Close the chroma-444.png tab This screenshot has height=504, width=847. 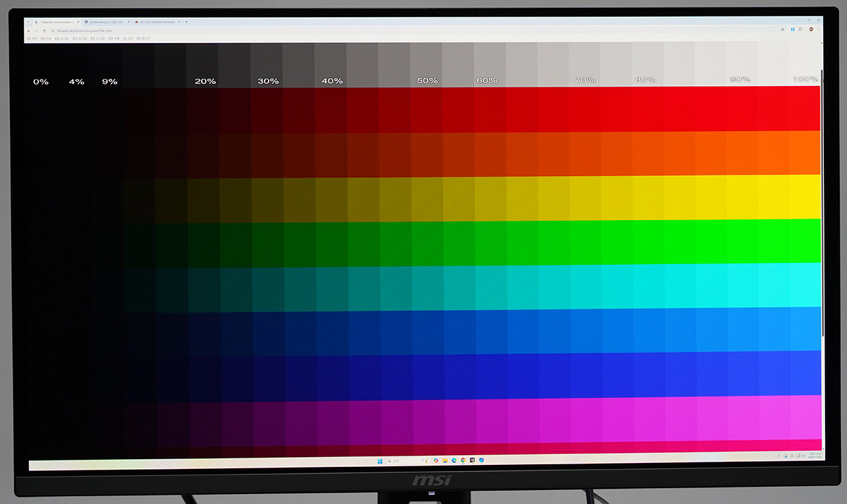127,22
